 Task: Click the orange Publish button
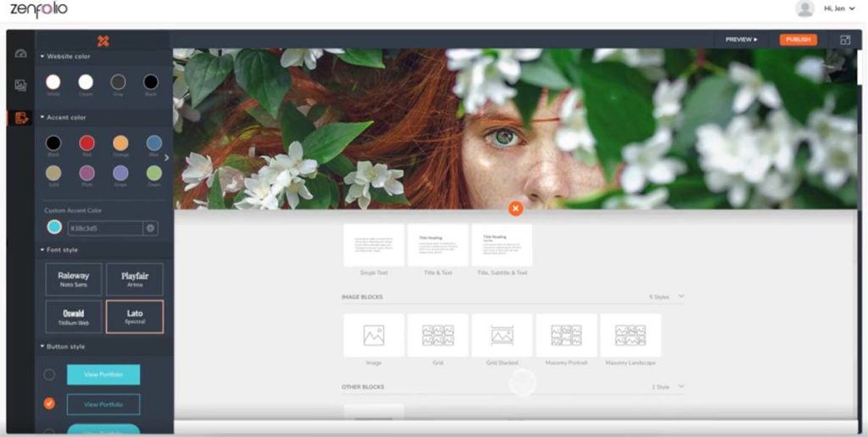(x=798, y=40)
